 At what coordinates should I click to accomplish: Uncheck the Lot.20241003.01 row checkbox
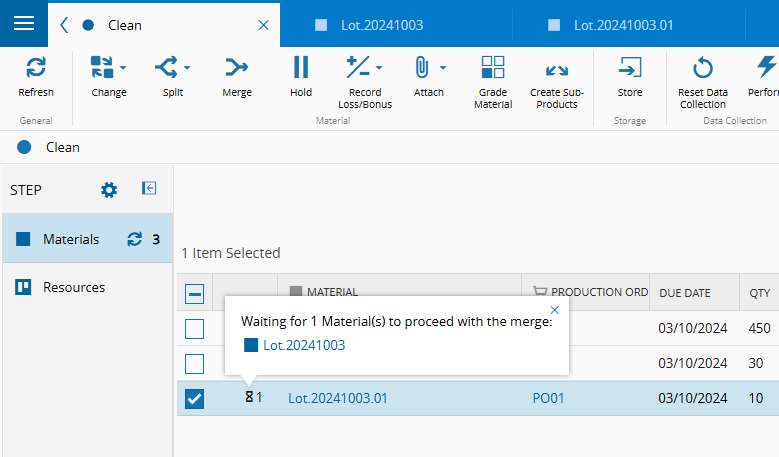click(195, 399)
